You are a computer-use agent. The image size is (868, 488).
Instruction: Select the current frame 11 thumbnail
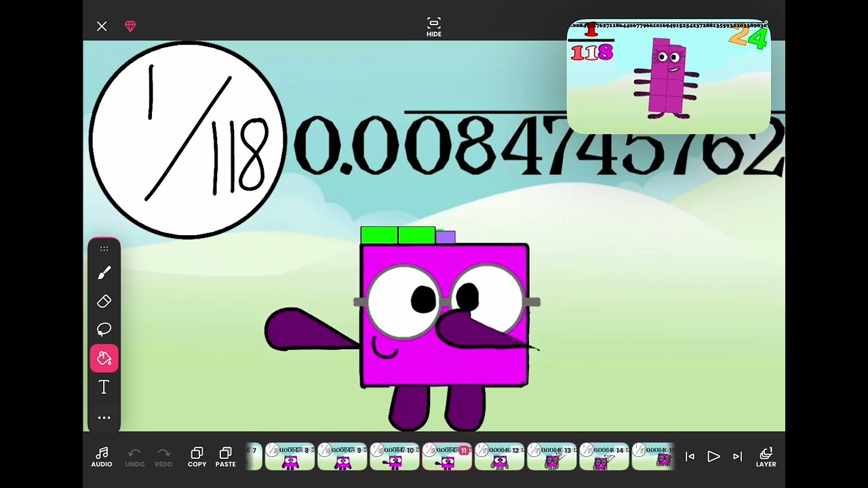447,457
